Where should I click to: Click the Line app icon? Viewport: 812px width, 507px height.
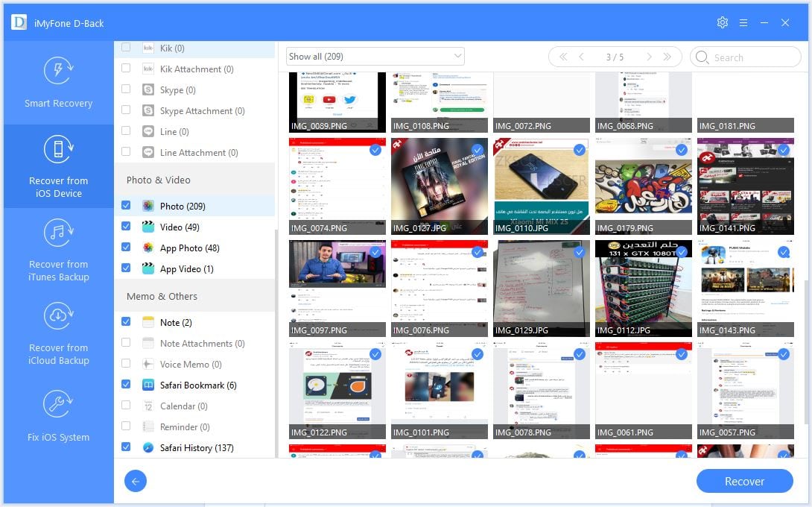pyautogui.click(x=148, y=132)
